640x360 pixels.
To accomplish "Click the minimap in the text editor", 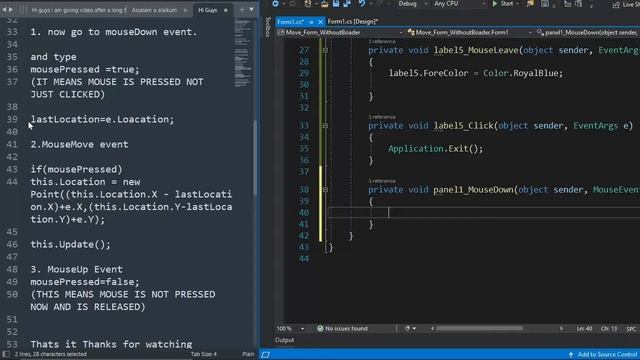I will [243, 52].
